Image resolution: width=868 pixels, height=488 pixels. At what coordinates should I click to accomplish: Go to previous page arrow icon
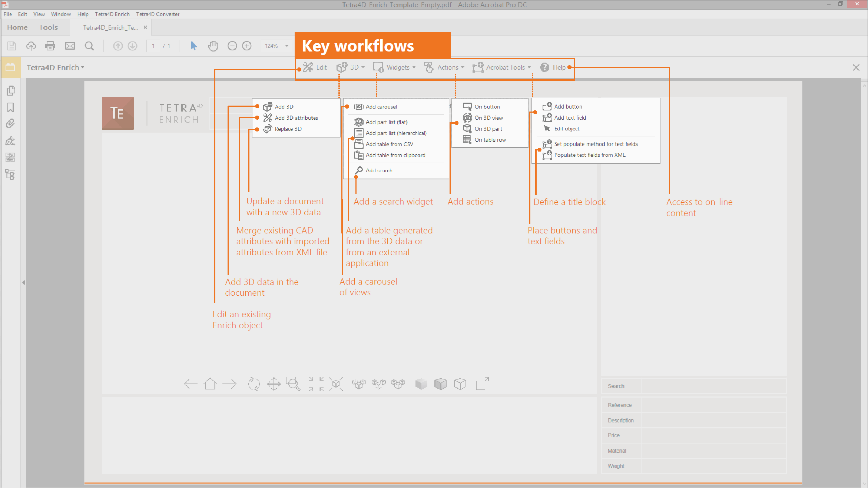118,46
